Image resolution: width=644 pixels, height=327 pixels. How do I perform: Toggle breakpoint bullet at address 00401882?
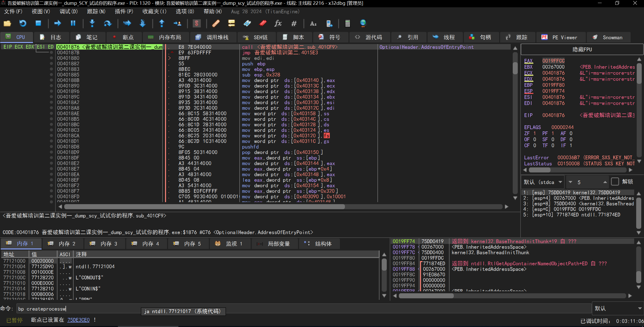(51, 64)
